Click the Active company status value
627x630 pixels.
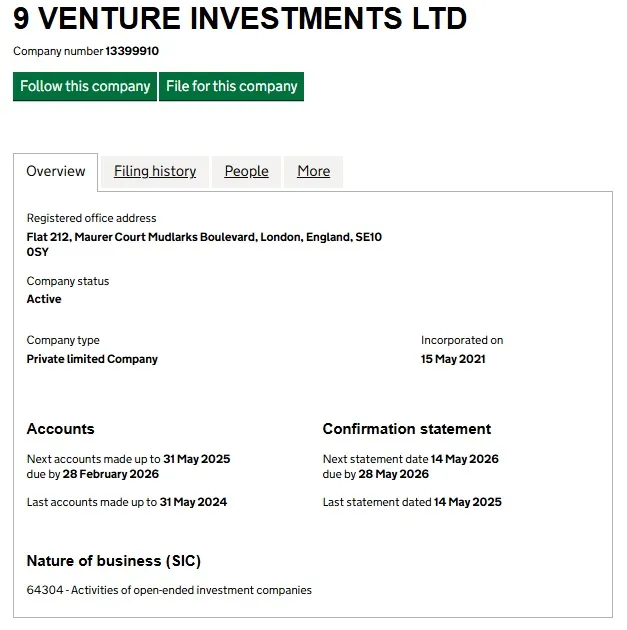(x=44, y=299)
